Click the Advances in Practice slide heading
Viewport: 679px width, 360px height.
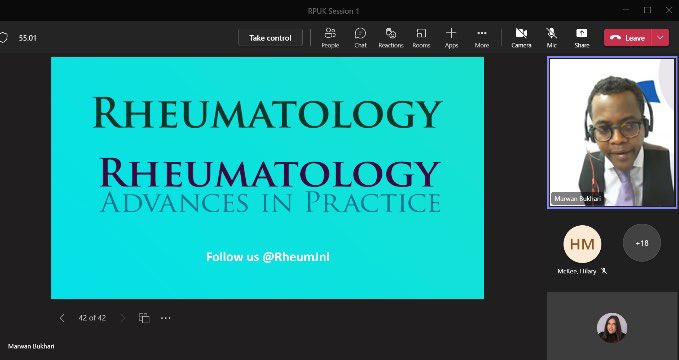270,202
